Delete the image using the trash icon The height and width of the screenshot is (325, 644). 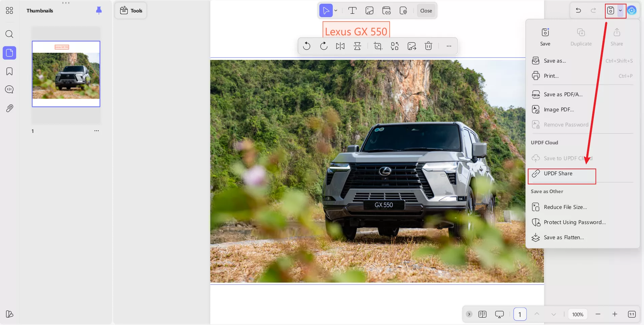(x=428, y=46)
